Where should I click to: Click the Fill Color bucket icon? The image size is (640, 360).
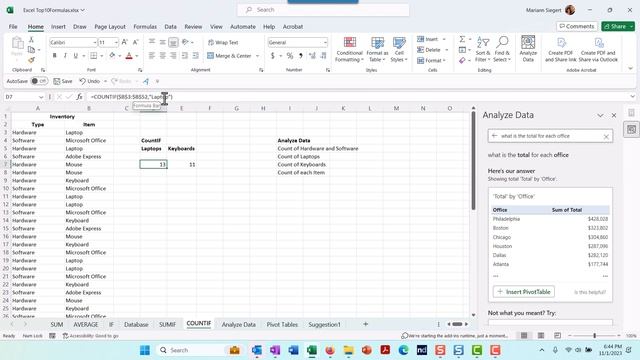point(112,56)
